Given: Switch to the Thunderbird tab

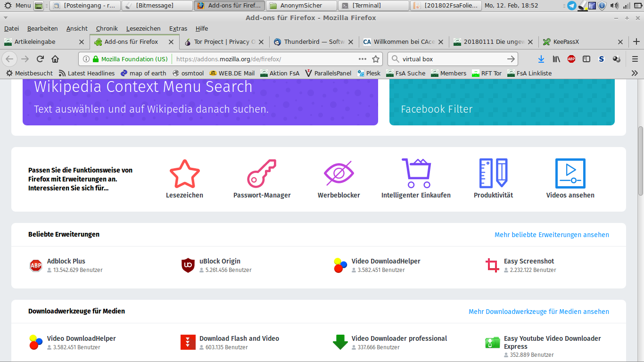Looking at the screenshot, I should coord(314,41).
